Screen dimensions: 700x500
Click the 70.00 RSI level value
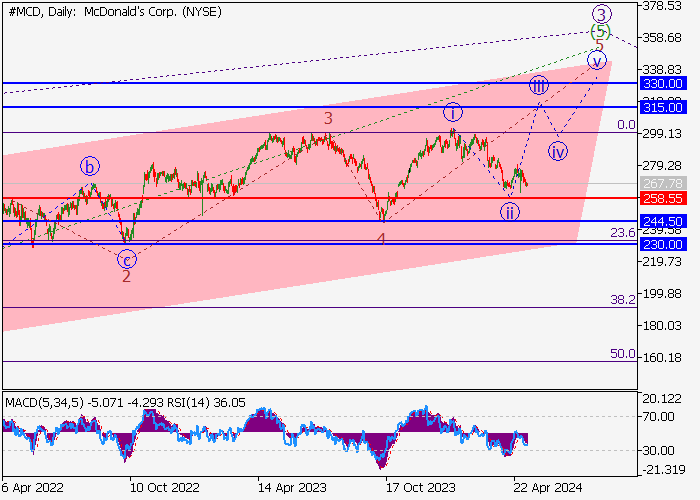pyautogui.click(x=659, y=417)
